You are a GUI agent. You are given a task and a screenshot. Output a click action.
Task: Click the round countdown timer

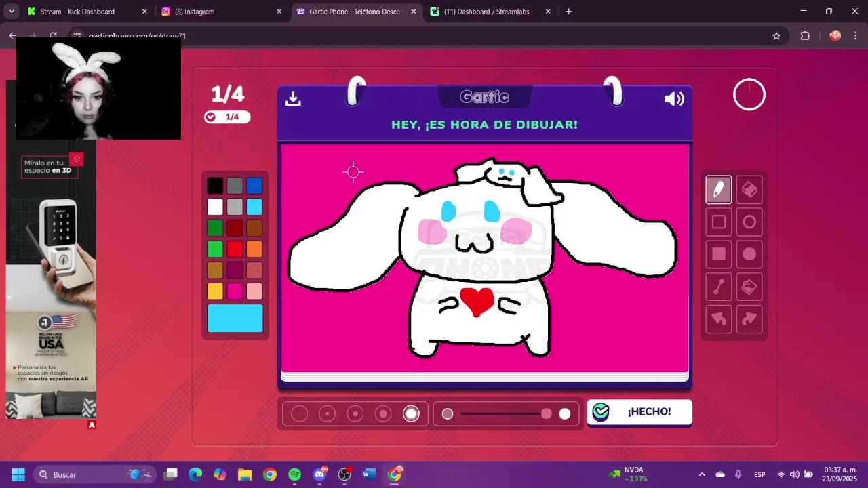point(749,95)
